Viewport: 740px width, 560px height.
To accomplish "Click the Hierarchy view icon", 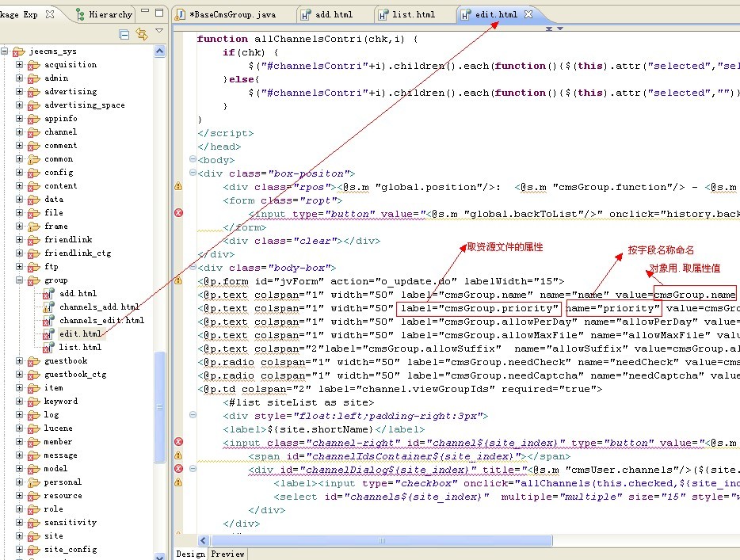I will tap(80, 15).
